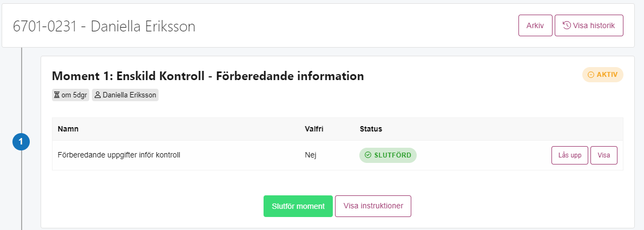Click the Status column header
This screenshot has height=230, width=644.
[x=371, y=129]
